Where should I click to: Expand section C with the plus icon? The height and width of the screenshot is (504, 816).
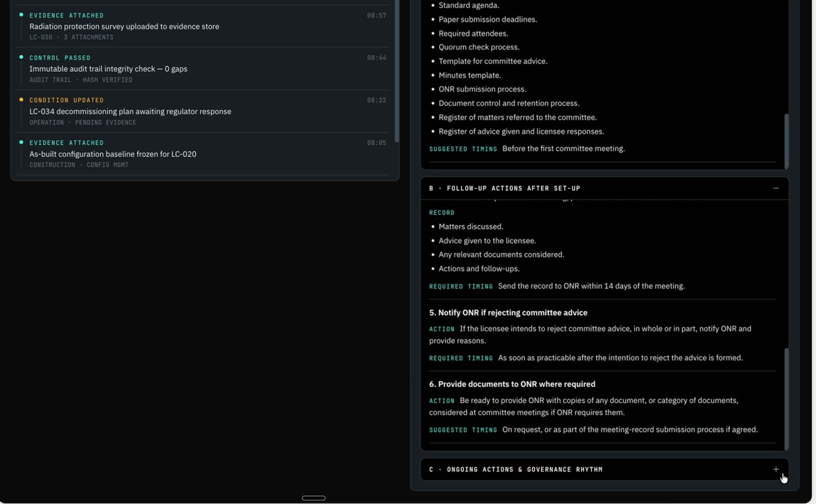click(776, 469)
